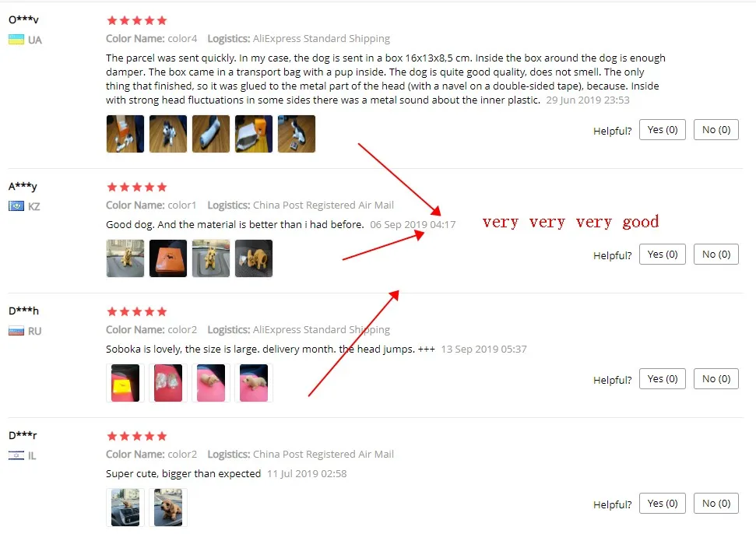Click the Ukraine flag icon beside UA
Screen dimensions: 756x534
[x=16, y=40]
